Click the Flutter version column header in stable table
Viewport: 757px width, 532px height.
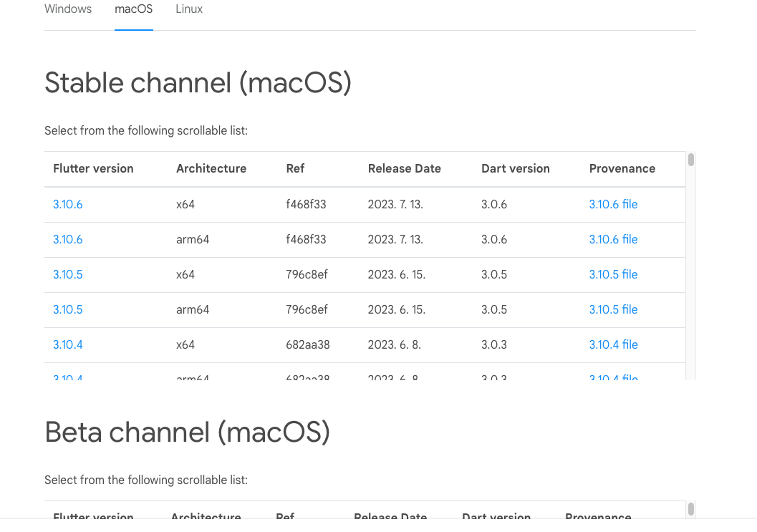pyautogui.click(x=93, y=169)
